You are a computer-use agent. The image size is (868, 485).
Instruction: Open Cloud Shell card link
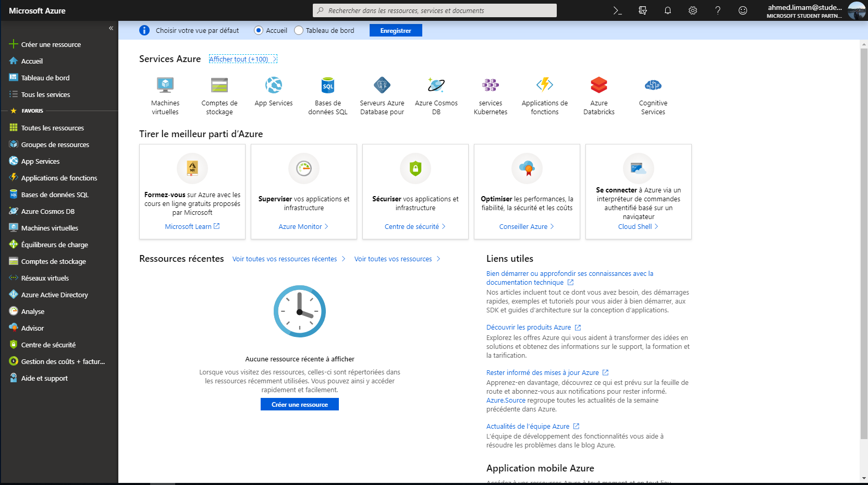[x=638, y=226]
